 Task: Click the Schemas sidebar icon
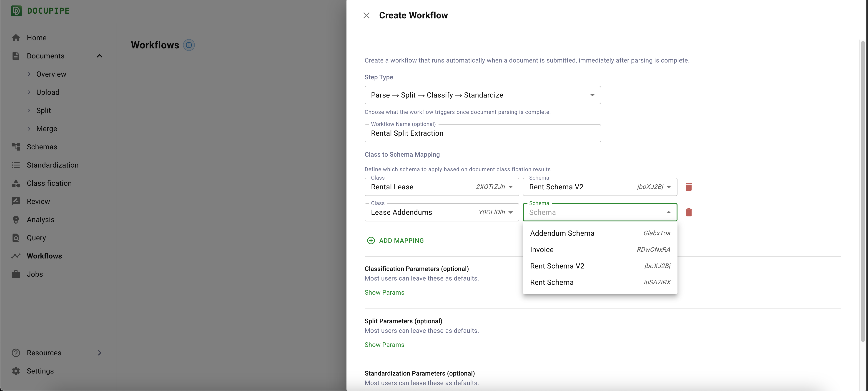[x=16, y=147]
